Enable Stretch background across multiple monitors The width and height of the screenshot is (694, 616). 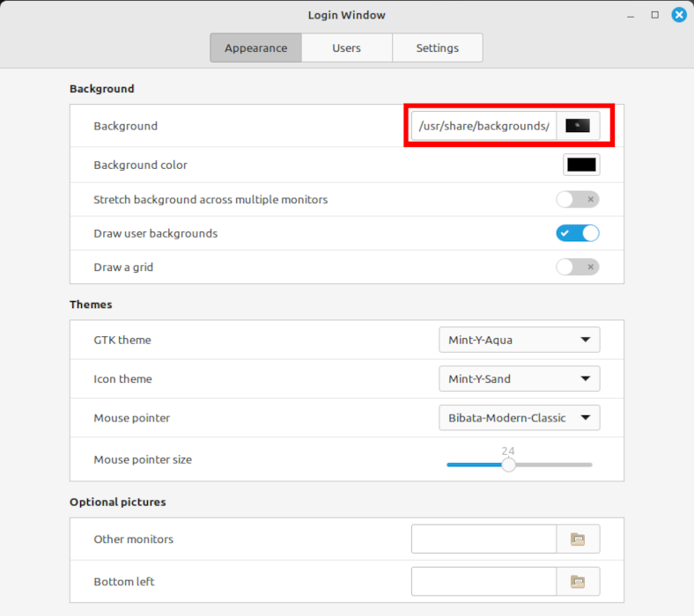click(x=578, y=200)
